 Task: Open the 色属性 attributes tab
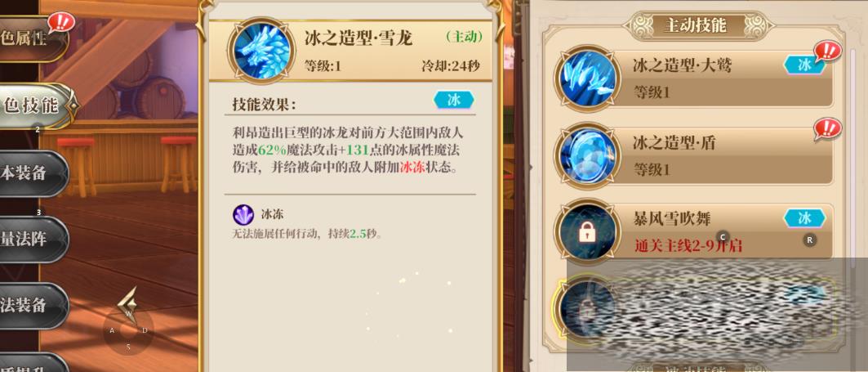point(32,38)
